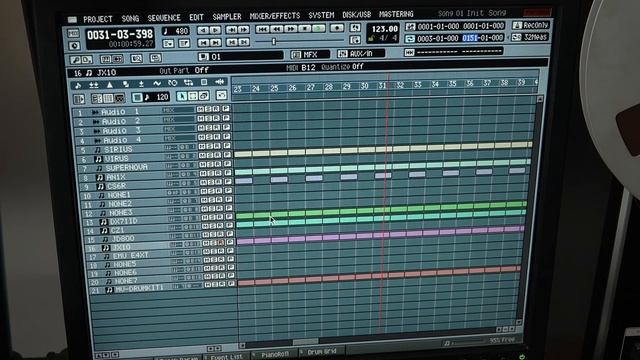
Task: Mute the Audio 1 track
Action: click(200, 109)
